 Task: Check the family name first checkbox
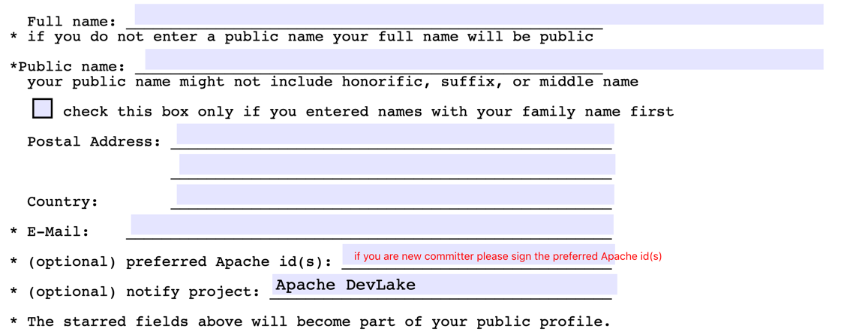coord(43,109)
